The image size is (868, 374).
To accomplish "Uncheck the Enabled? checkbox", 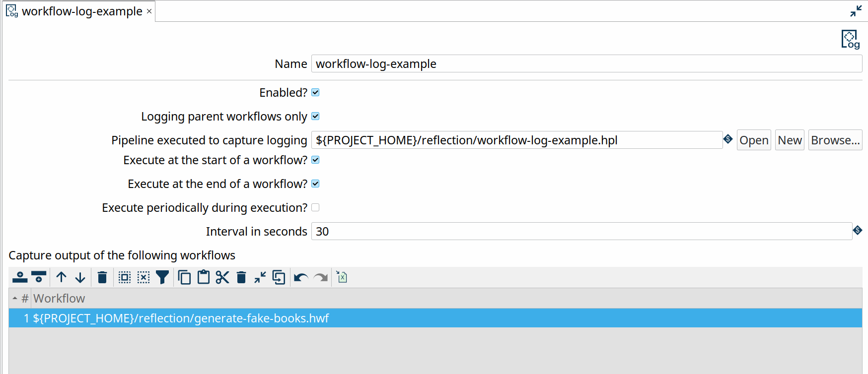I will click(315, 93).
